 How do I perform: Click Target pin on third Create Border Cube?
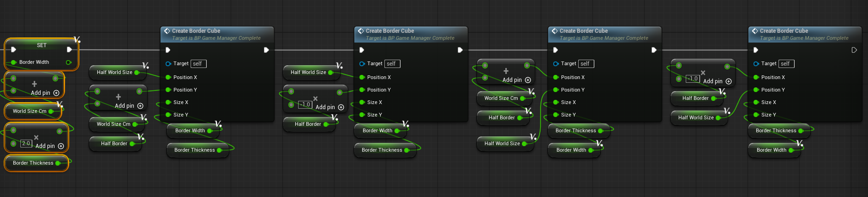556,64
